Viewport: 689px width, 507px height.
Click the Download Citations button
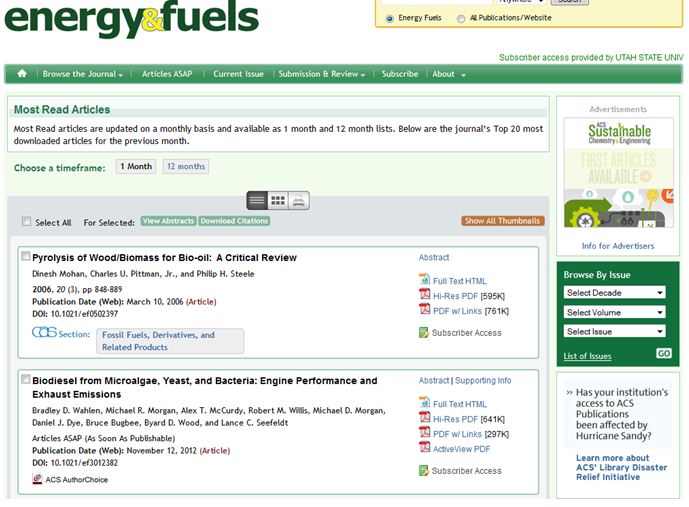[234, 221]
